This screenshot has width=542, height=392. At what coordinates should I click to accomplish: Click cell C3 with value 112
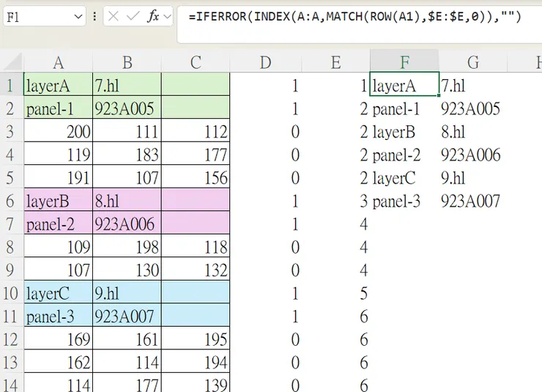point(196,130)
